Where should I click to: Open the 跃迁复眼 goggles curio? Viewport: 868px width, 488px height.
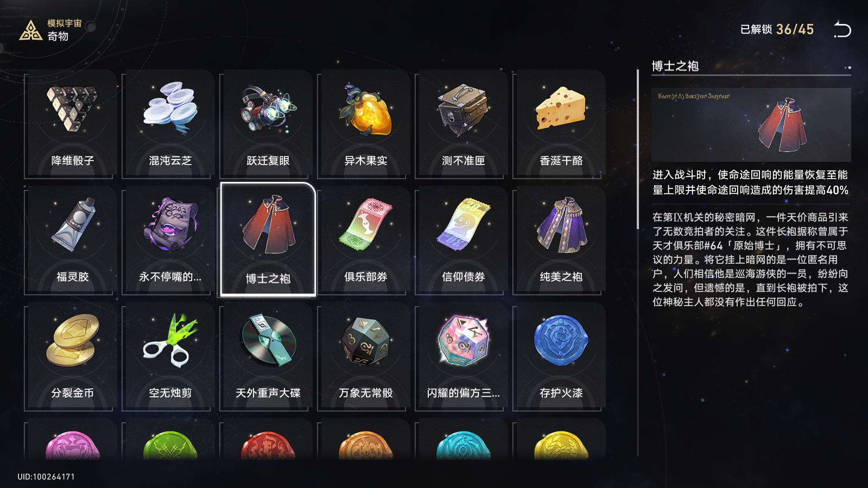coord(267,124)
